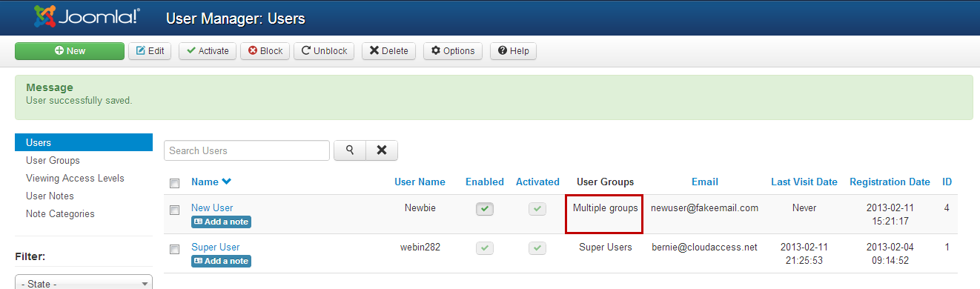Click the webin282 username cell
Image resolution: width=980 pixels, height=289 pixels.
[420, 247]
